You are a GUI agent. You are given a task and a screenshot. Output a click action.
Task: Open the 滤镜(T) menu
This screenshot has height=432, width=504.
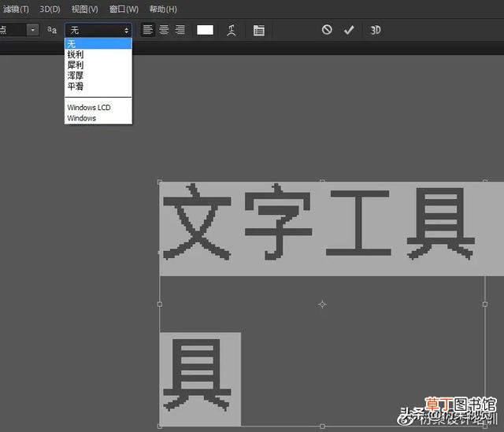[15, 9]
